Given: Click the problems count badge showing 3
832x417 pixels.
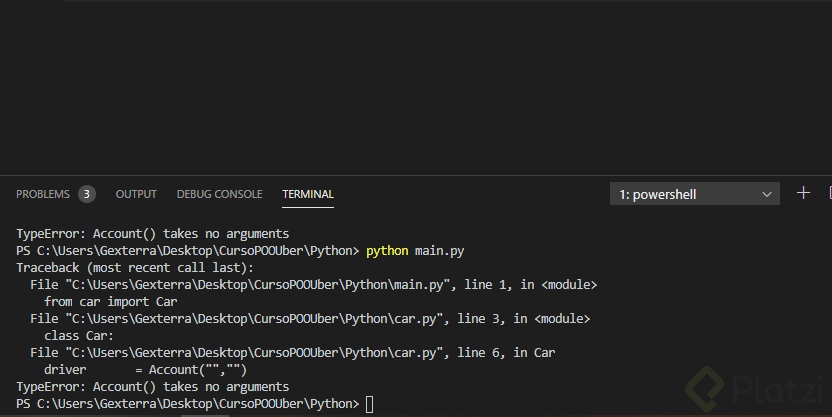Looking at the screenshot, I should click(87, 194).
